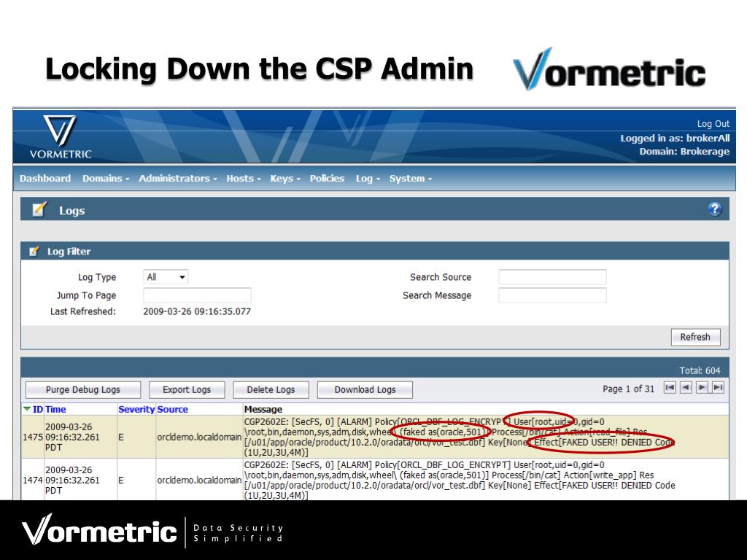747x560 pixels.
Task: Jump to the last log page
Action: click(x=718, y=388)
